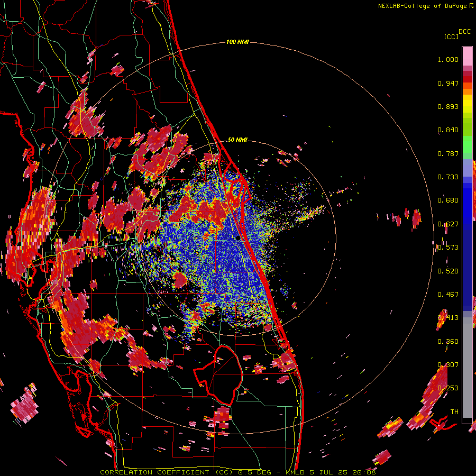Image resolution: width=476 pixels, height=476 pixels.
Task: Click the 0.627 color bar value
Action: click(x=448, y=224)
